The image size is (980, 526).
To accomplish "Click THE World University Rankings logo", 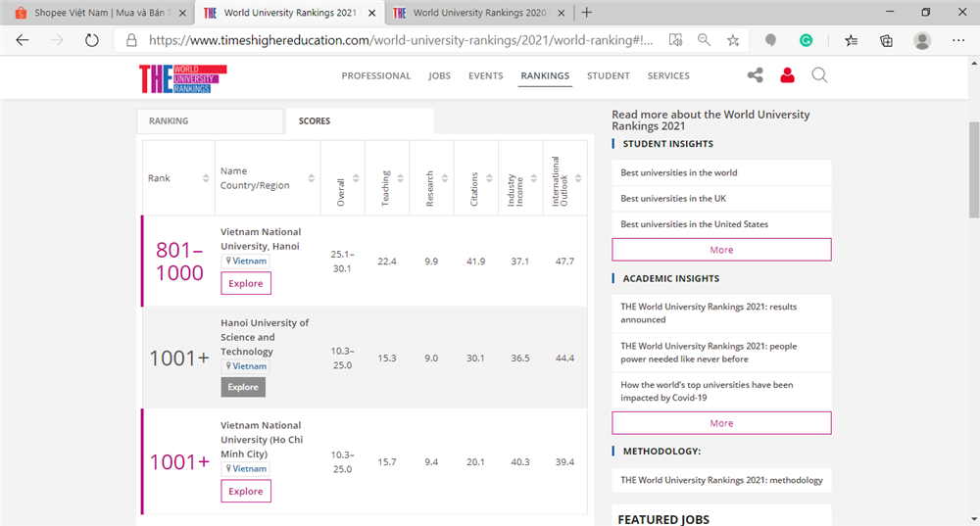I will pos(183,78).
